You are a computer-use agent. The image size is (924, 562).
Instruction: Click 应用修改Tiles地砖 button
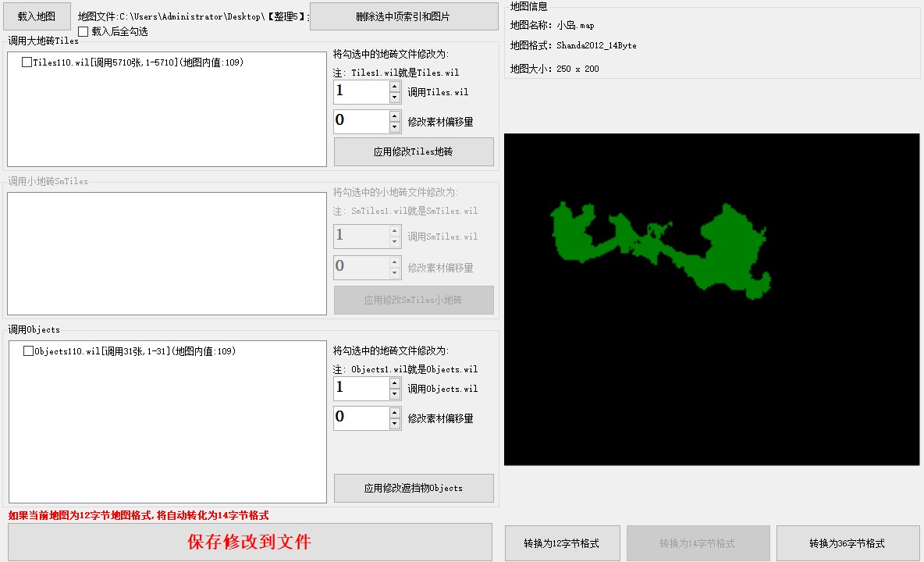click(414, 152)
